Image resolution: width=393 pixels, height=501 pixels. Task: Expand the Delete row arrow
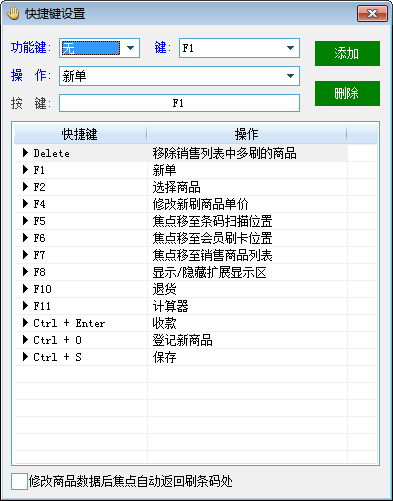click(25, 153)
